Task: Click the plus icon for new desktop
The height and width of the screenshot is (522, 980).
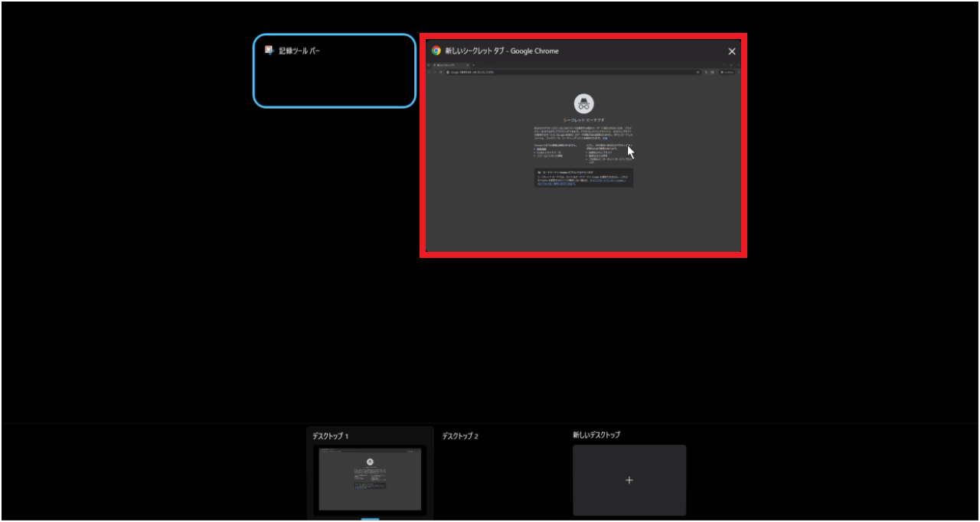Action: pyautogui.click(x=629, y=481)
